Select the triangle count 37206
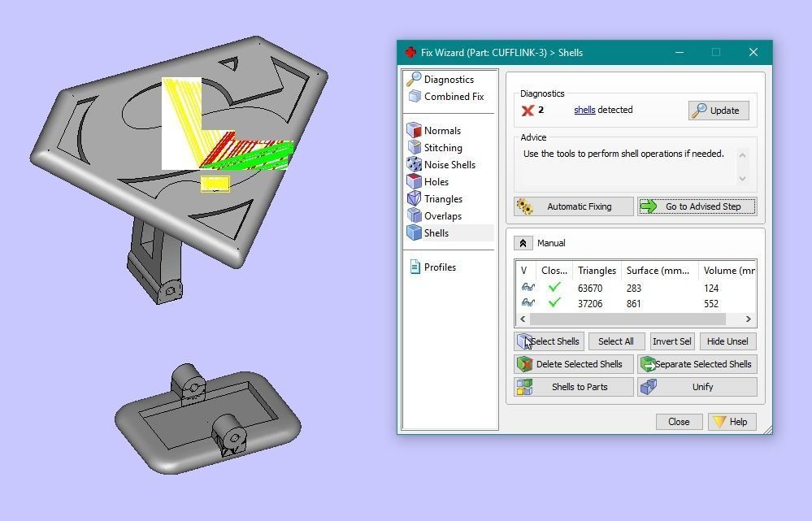This screenshot has height=521, width=812. tap(590, 303)
